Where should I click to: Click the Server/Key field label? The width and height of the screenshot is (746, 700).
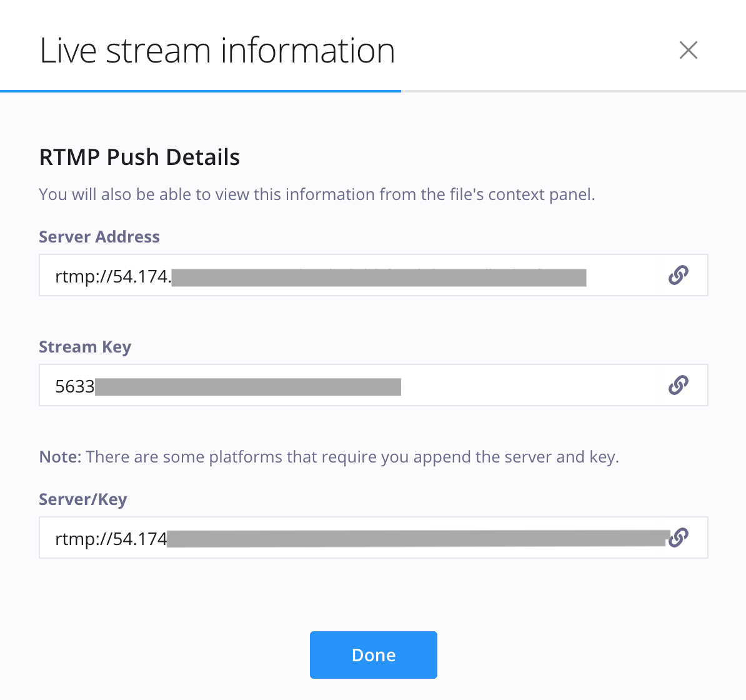point(82,499)
